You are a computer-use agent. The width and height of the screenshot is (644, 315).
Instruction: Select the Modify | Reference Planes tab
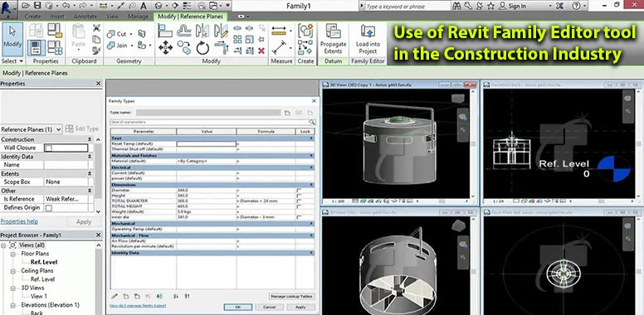190,17
